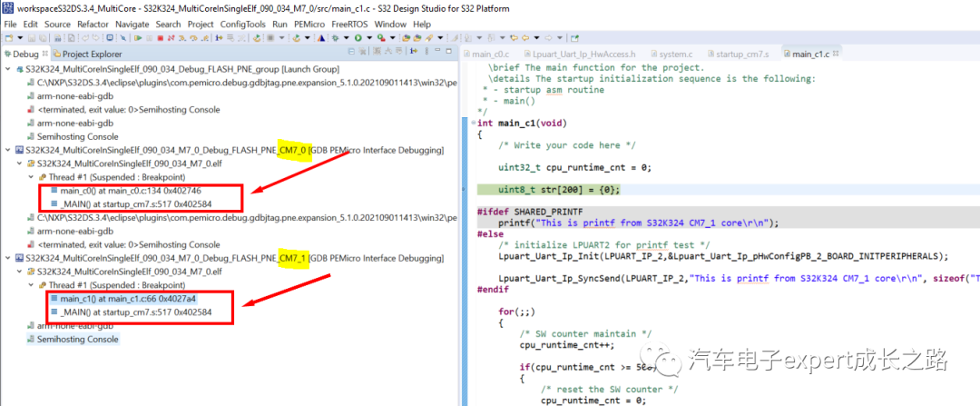Viewport: 980px width, 406px height.
Task: Open the FreeRTOS menu
Action: (350, 24)
